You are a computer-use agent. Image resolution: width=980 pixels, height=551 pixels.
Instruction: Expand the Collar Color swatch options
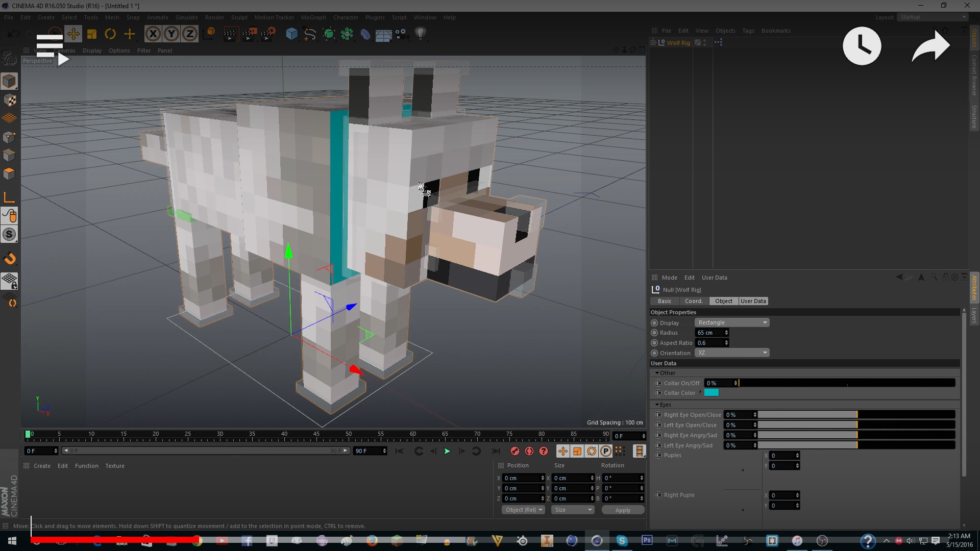(x=700, y=392)
